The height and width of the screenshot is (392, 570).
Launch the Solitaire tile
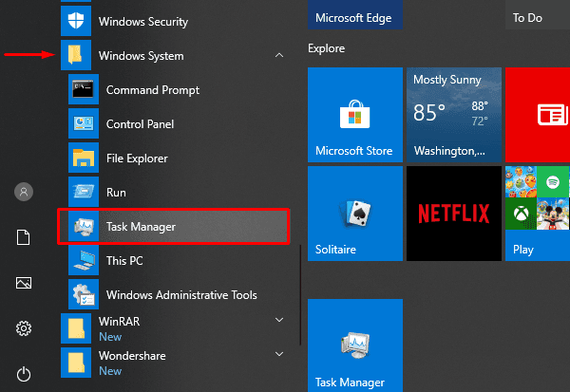click(x=354, y=214)
